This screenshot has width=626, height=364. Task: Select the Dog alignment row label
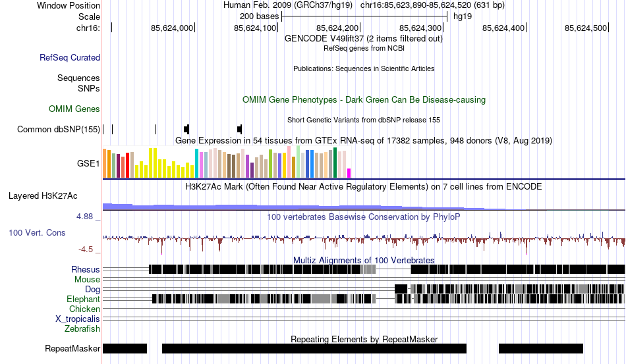(x=92, y=290)
